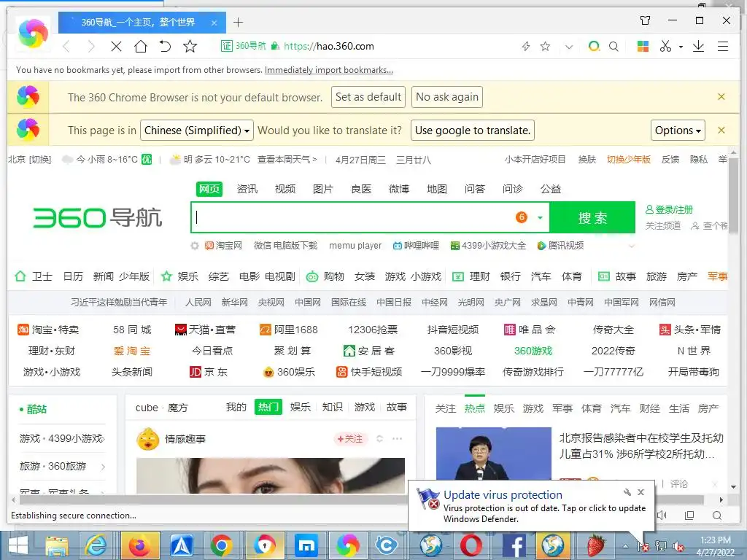Click 查看本周天气 weather link
Image resolution: width=747 pixels, height=560 pixels.
[x=287, y=160]
